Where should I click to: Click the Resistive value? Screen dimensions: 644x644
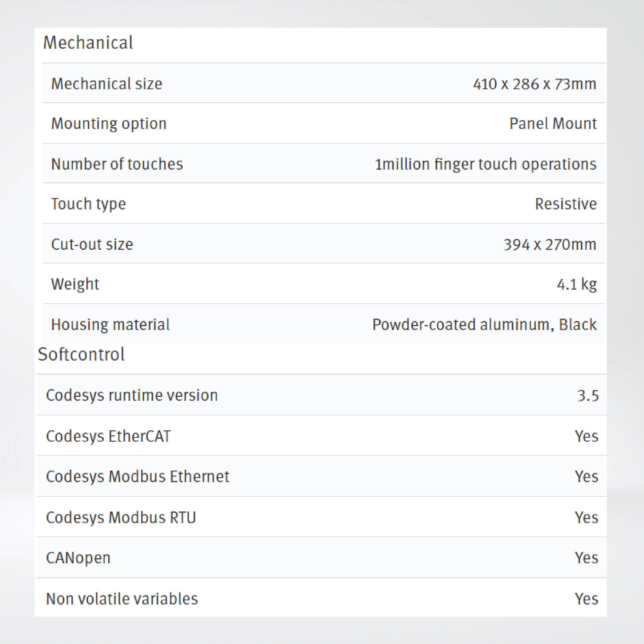point(565,204)
